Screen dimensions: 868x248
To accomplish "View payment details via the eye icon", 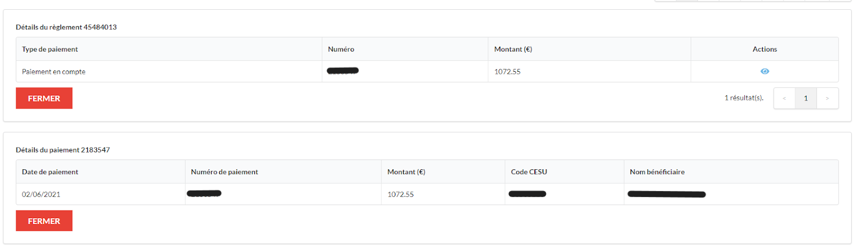I will click(x=764, y=71).
